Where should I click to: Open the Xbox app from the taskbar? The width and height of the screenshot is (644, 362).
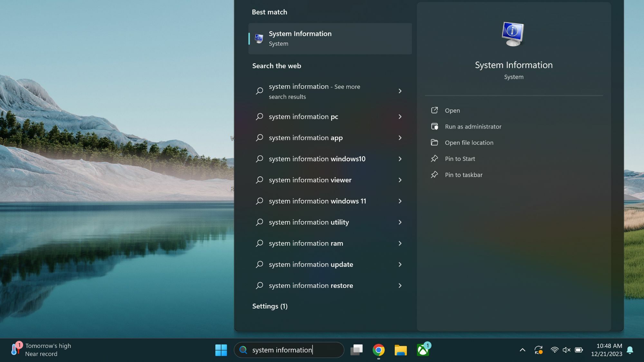pos(423,349)
